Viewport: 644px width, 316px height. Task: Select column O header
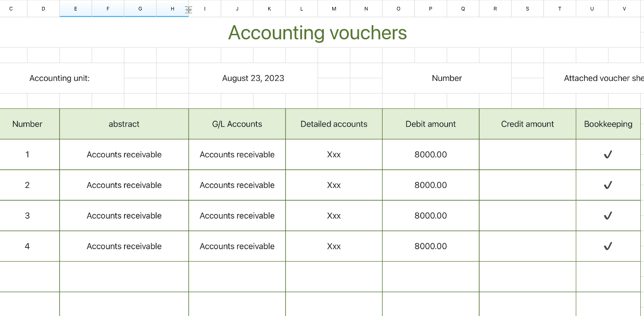pos(398,9)
